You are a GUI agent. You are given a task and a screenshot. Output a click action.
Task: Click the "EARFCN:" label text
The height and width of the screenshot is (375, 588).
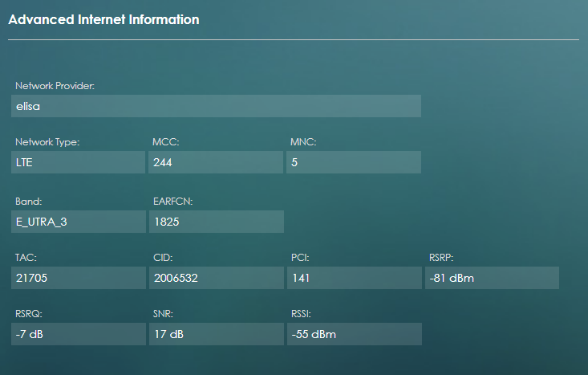tap(171, 202)
